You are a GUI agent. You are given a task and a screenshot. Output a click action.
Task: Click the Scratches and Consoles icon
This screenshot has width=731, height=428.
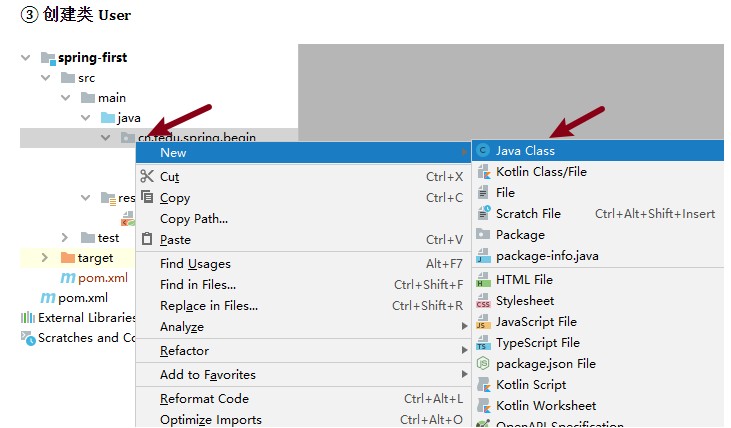[28, 338]
